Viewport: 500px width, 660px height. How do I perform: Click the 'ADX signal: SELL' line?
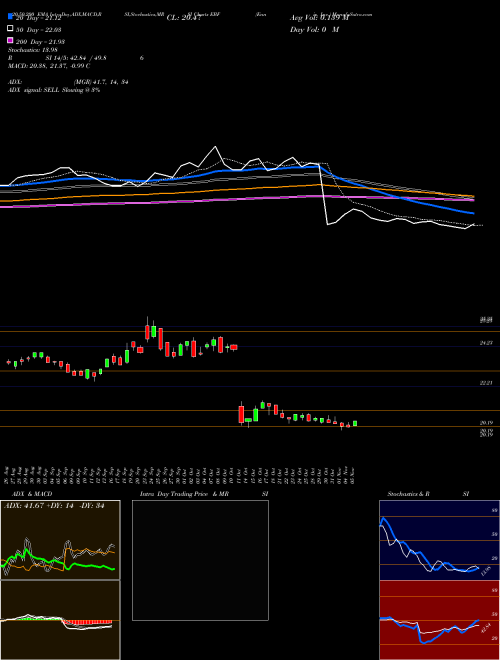(54, 90)
